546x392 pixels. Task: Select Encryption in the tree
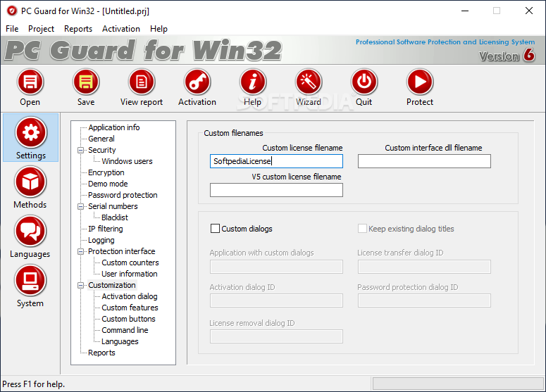tap(106, 172)
